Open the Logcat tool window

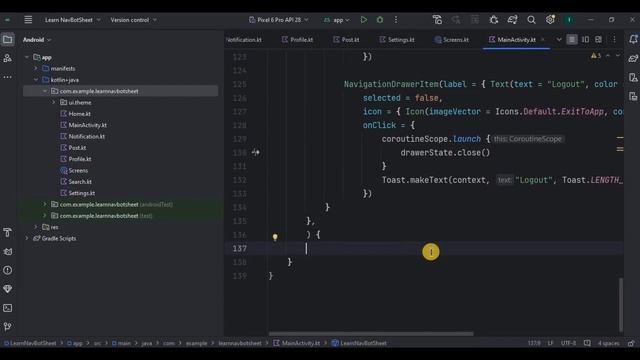pos(8,251)
